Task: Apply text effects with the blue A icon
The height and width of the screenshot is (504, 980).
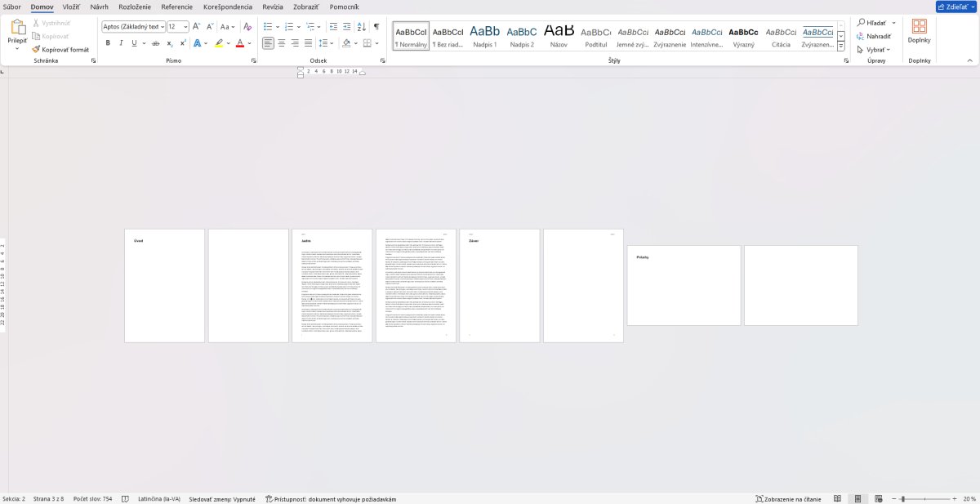Action: (x=197, y=42)
